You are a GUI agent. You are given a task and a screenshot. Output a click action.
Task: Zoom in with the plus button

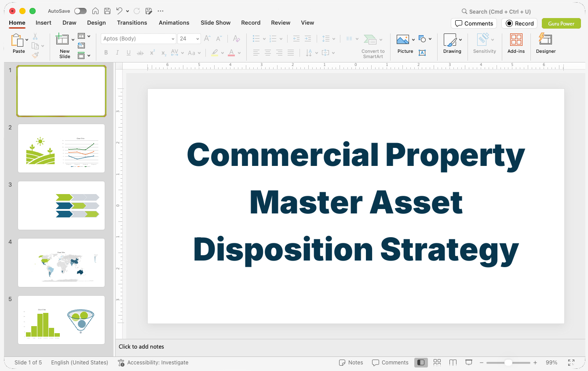tap(535, 363)
